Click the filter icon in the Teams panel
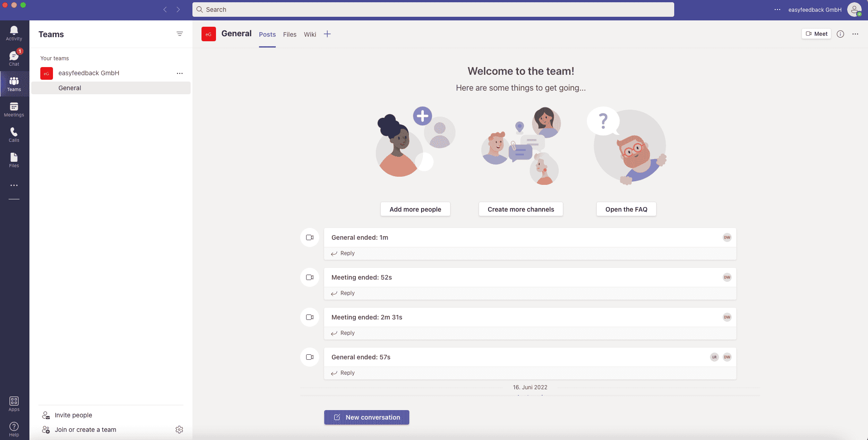 tap(180, 34)
